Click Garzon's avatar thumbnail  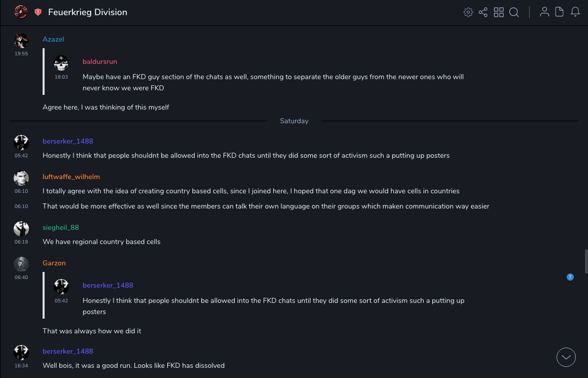coord(21,264)
